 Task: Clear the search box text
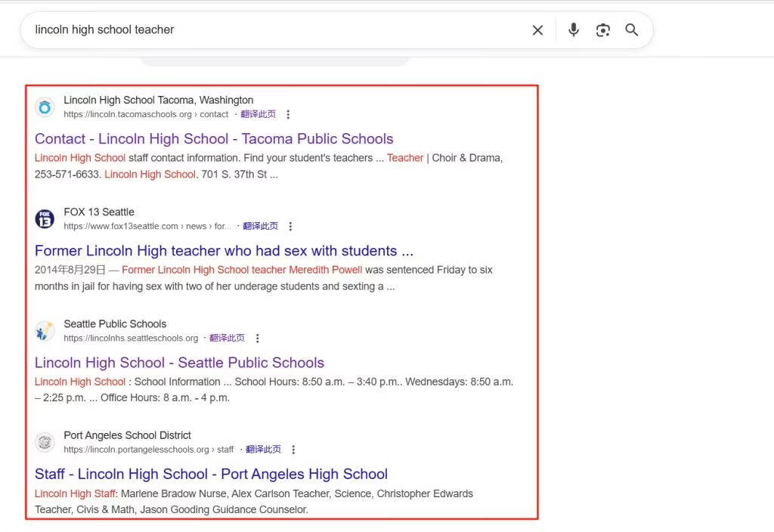tap(537, 30)
